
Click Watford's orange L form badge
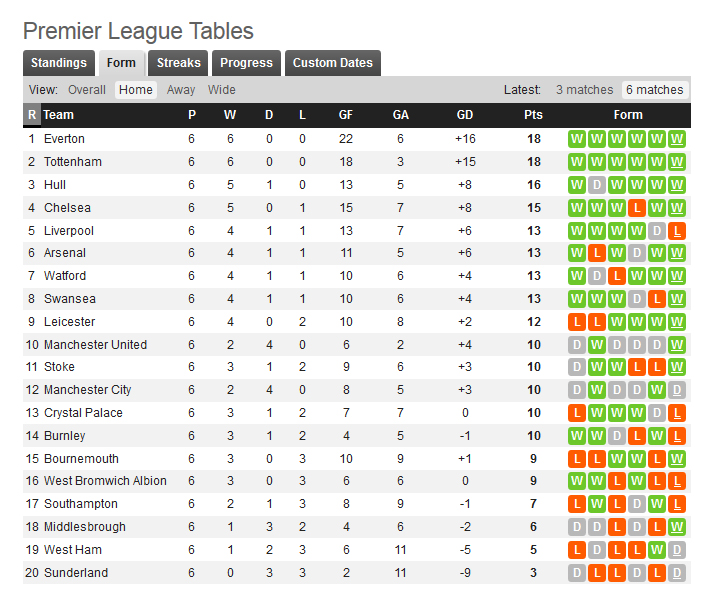click(616, 276)
